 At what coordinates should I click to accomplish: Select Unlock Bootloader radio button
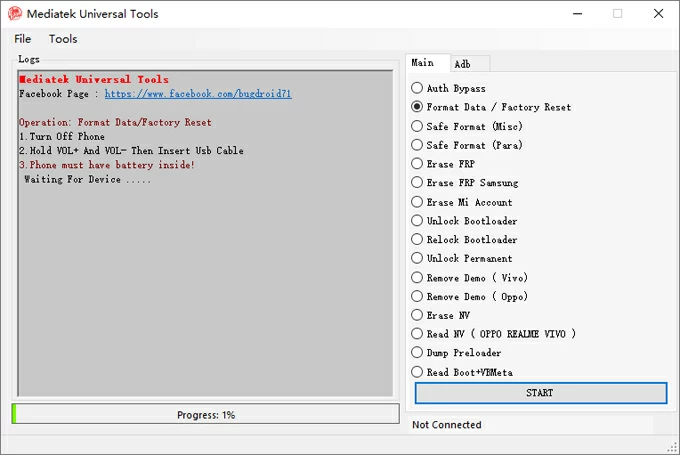click(418, 221)
